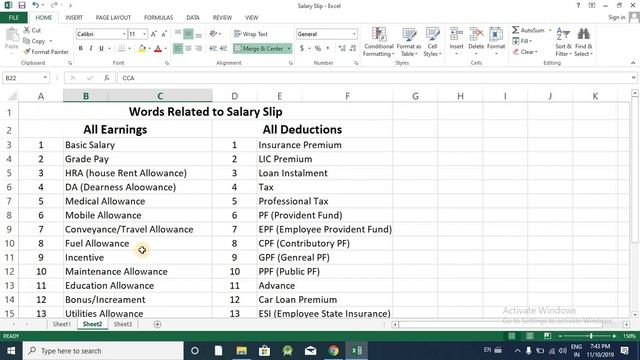Collapse the ribbon
This screenshot has height=360, width=640.
(633, 63)
